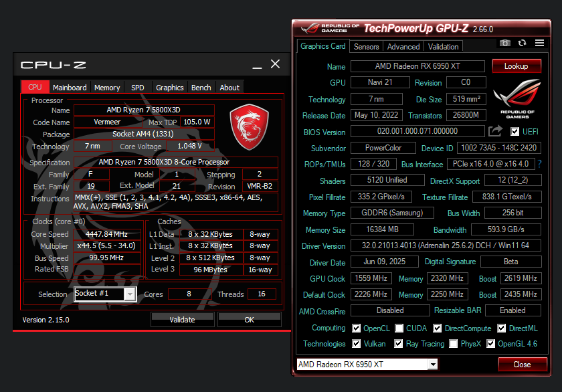Toggle the UEFI checkbox
This screenshot has width=562, height=392.
(x=514, y=132)
